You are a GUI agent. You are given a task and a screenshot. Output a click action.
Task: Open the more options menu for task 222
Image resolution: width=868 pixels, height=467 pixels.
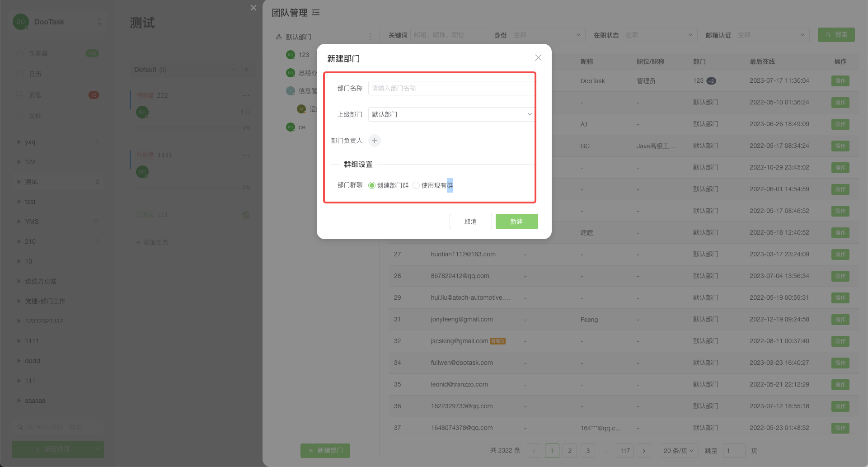(x=245, y=95)
